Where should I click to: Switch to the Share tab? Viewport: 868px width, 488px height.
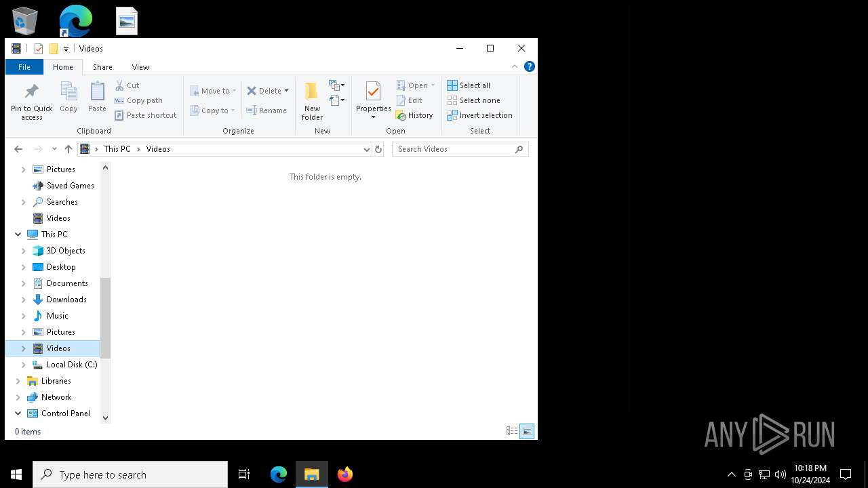pyautogui.click(x=102, y=67)
